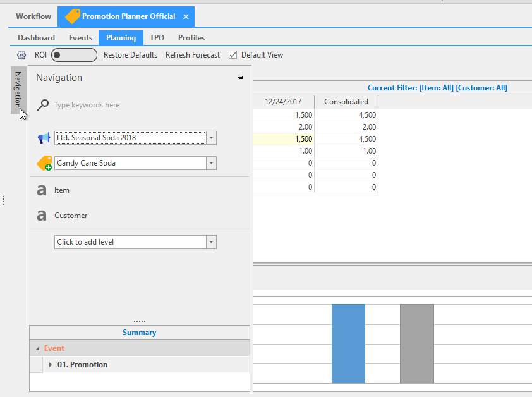Toggle the ROI switch

pos(74,55)
